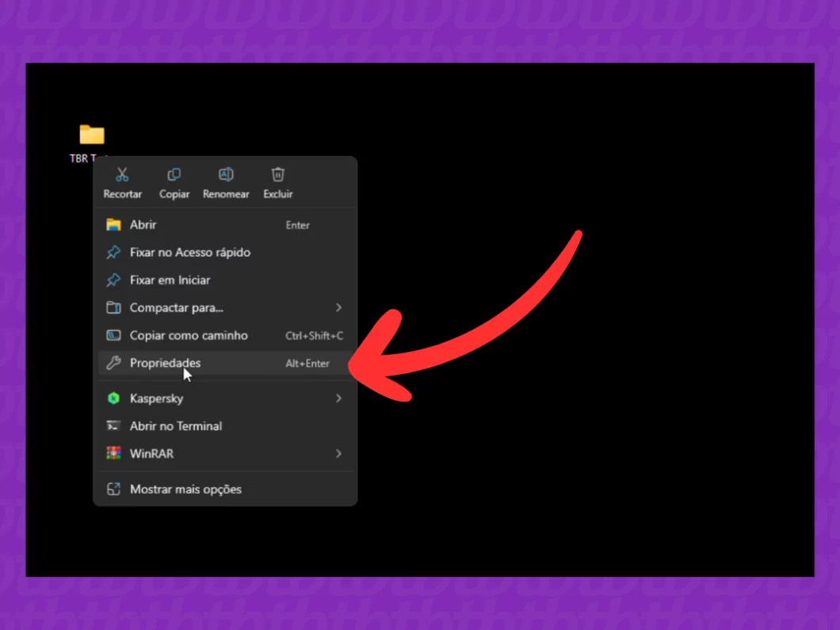840x630 pixels.
Task: Click the folder icon beside Abrir
Action: click(113, 225)
